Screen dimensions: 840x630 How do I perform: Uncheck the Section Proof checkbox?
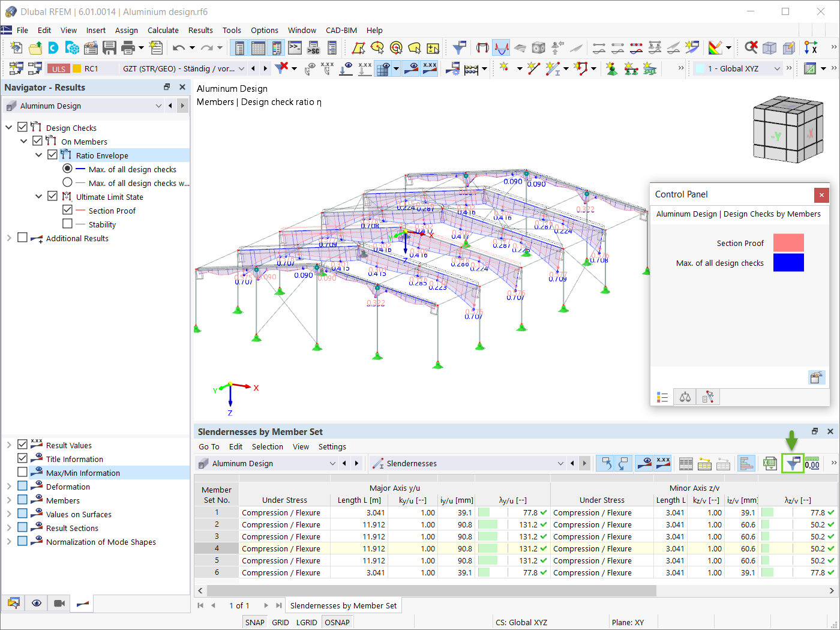pos(67,210)
